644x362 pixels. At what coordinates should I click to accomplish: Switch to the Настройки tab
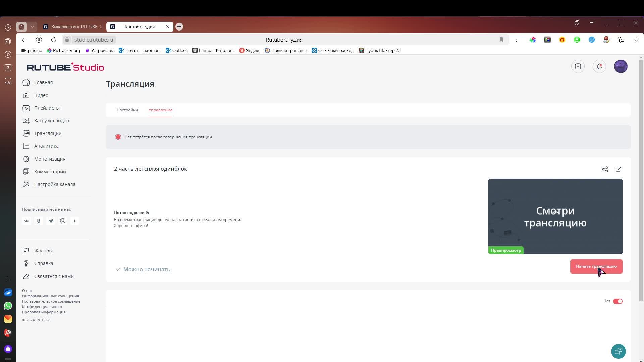[127, 110]
